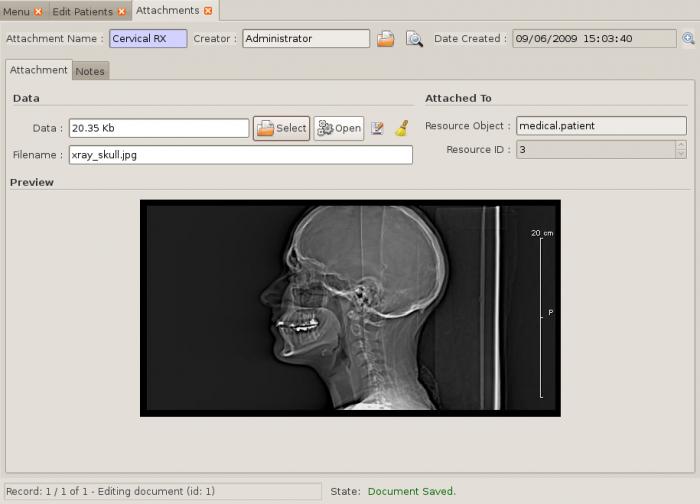Click the Save As edit icon

click(x=377, y=129)
